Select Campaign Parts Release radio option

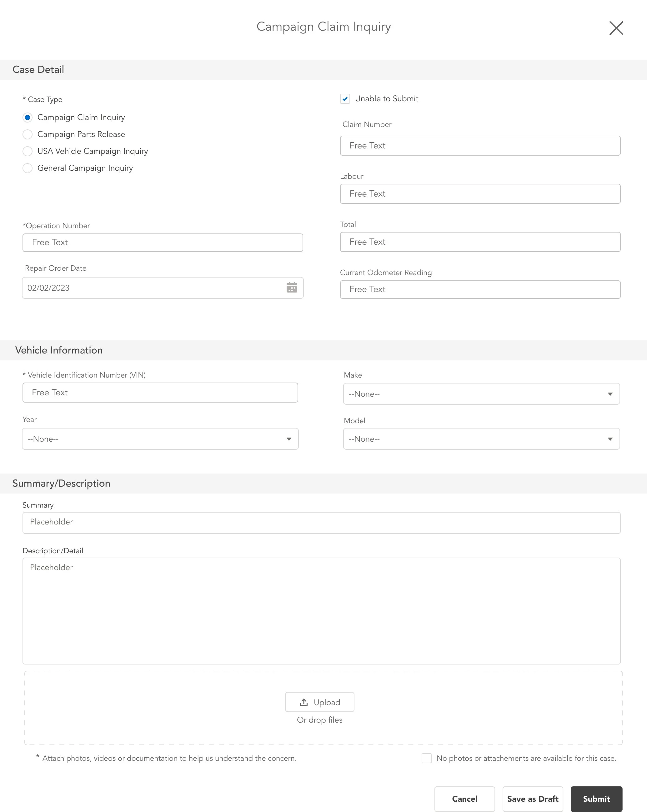pos(28,134)
